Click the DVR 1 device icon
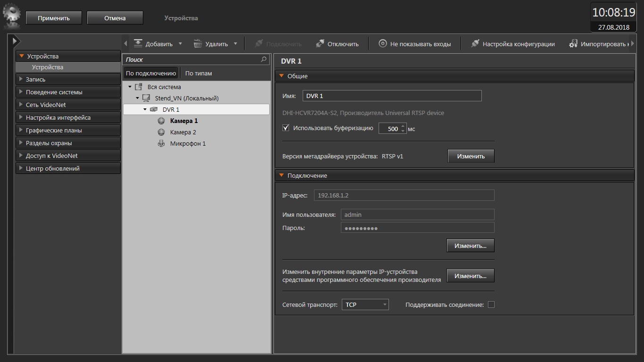 [x=154, y=109]
